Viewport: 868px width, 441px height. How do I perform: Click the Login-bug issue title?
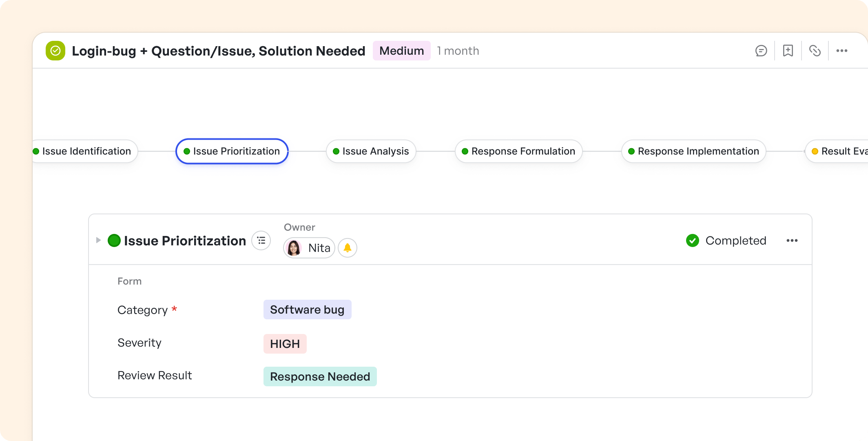219,51
